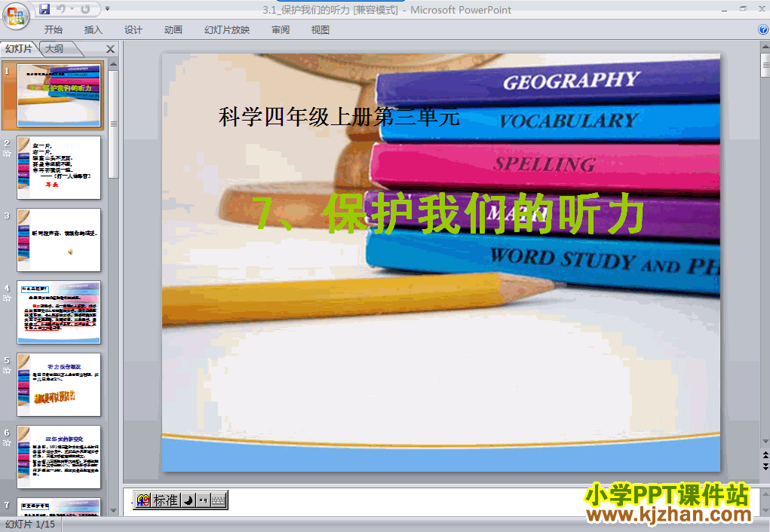Select slide 5 thumbnail
This screenshot has height=532, width=770.
[59, 385]
